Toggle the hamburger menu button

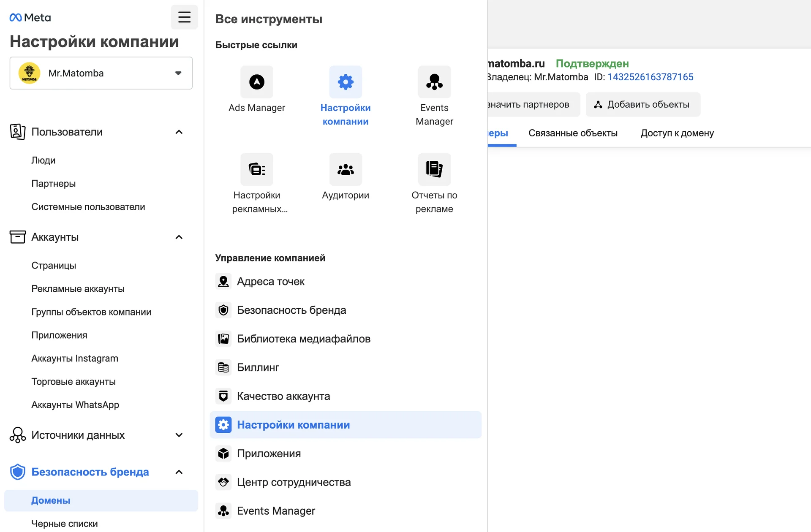point(184,17)
